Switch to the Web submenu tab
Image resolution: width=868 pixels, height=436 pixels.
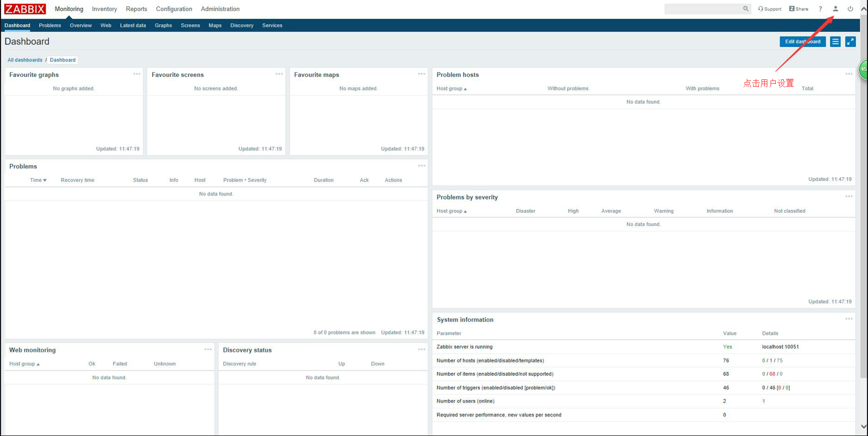[106, 25]
